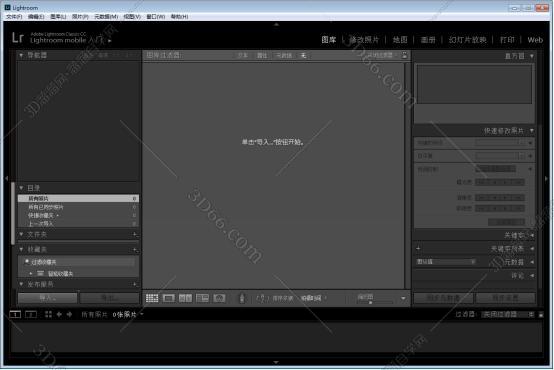Expand the 元数据 panel
Screen dimensions: 554x370
[x=532, y=262]
